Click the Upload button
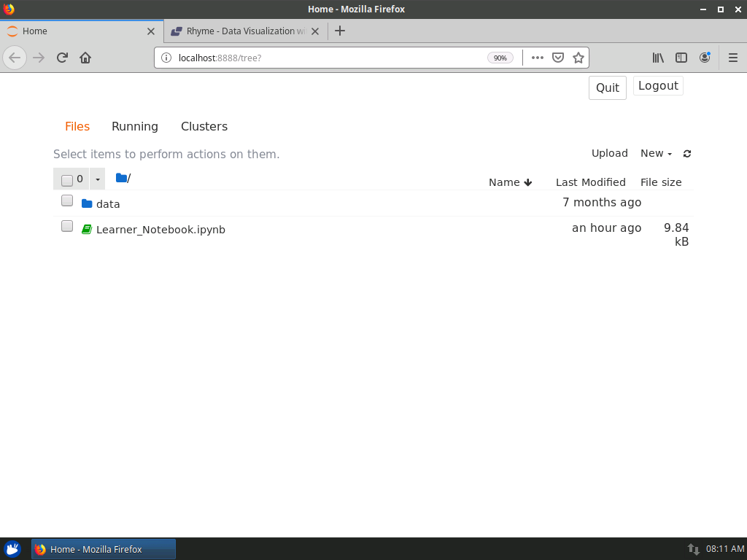The height and width of the screenshot is (560, 747). click(609, 153)
